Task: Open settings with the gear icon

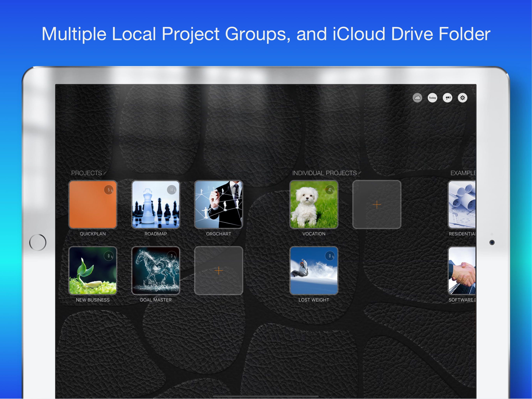Action: [x=462, y=98]
